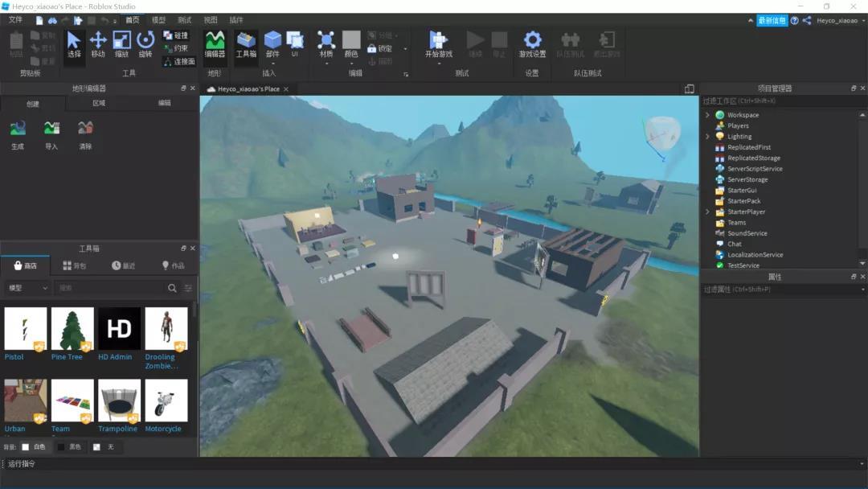Screen dimensions: 868x489
Task: Click the new file icon in quick access bar
Action: [x=39, y=20]
